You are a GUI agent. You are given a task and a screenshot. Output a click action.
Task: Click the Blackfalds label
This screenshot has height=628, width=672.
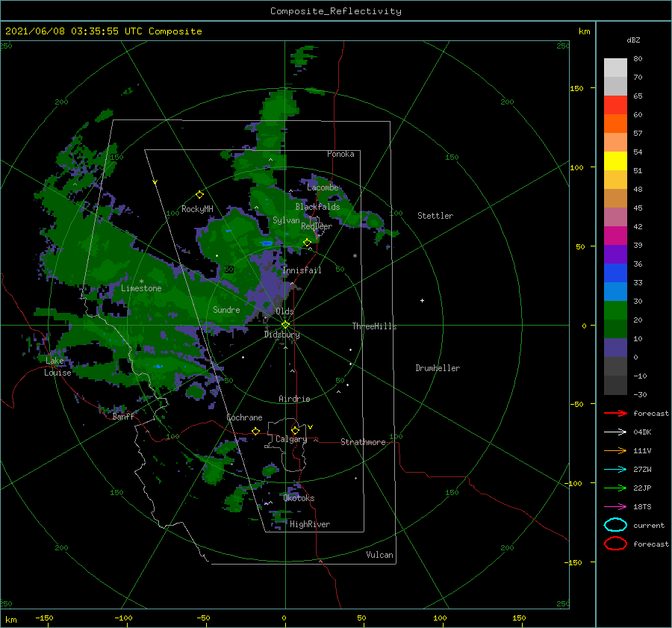click(317, 207)
